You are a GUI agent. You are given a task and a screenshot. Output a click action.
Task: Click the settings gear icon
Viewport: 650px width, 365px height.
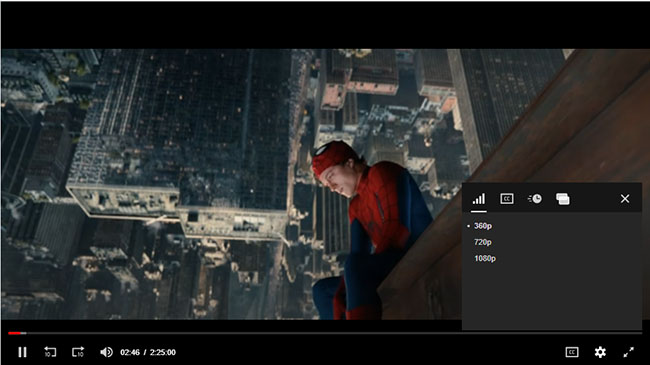point(600,352)
